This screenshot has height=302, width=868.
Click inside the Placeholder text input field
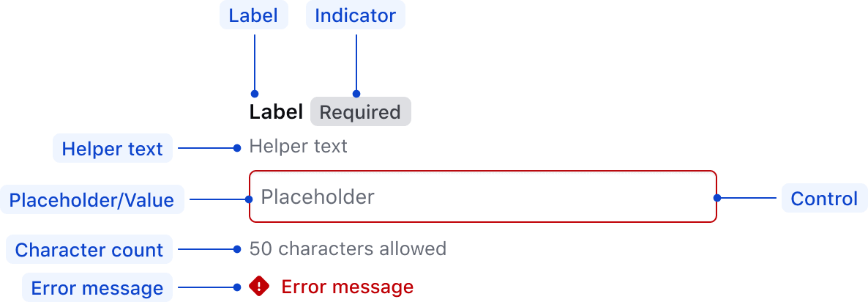(483, 196)
